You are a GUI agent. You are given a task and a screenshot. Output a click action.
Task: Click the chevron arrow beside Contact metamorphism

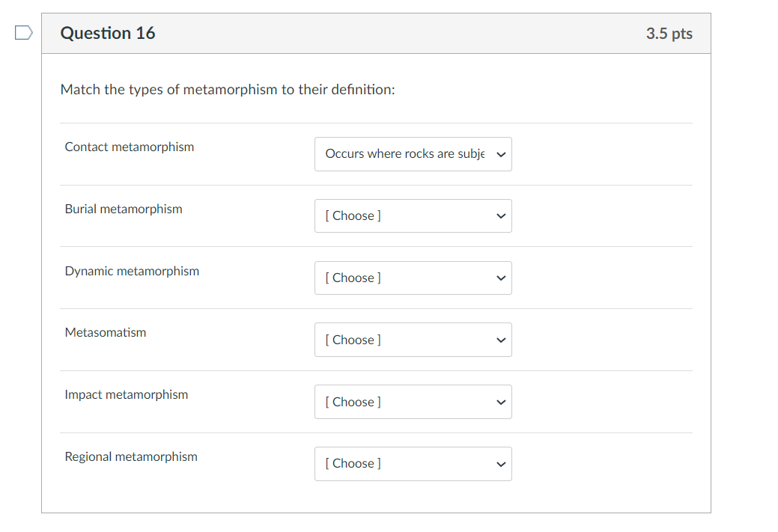click(x=501, y=155)
